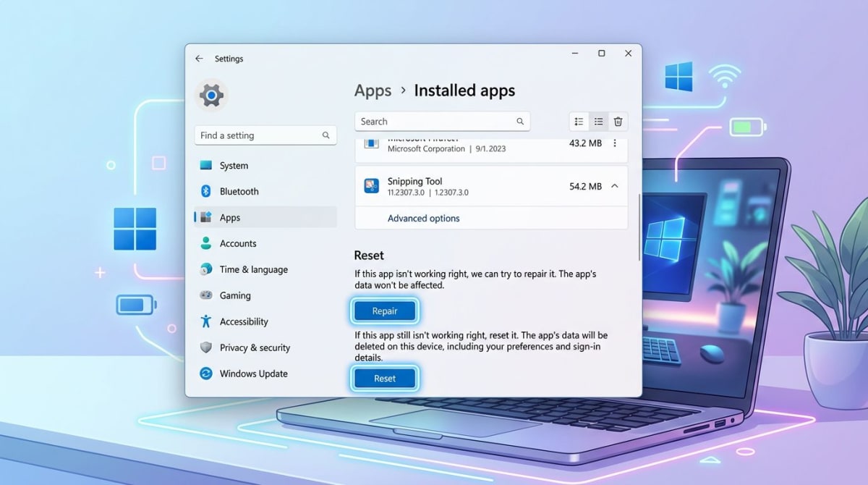
Task: Focus the installed apps Search field
Action: coord(442,122)
